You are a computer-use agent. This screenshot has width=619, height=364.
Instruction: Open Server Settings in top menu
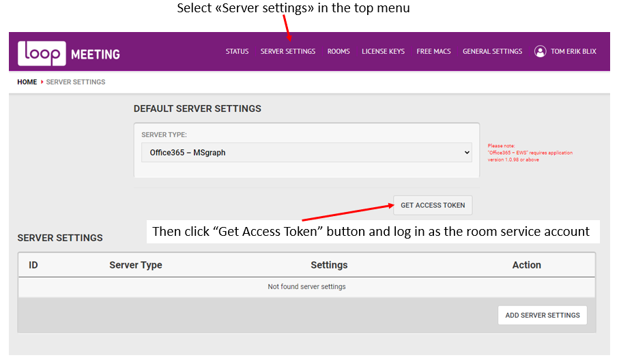click(288, 51)
